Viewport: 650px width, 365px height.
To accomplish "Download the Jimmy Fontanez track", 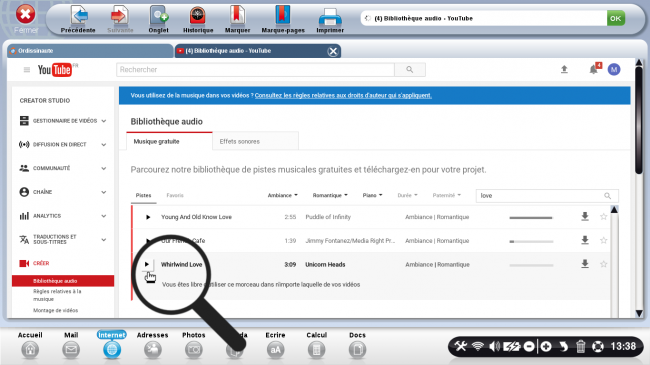I will click(585, 240).
